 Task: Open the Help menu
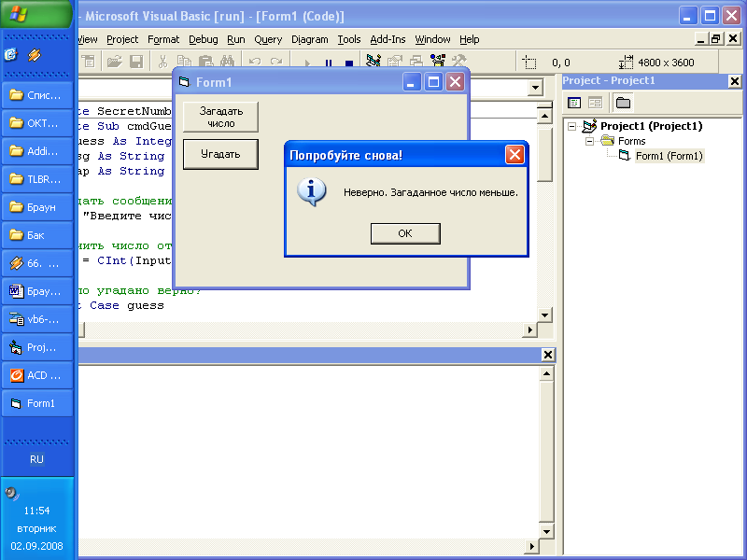coord(470,39)
